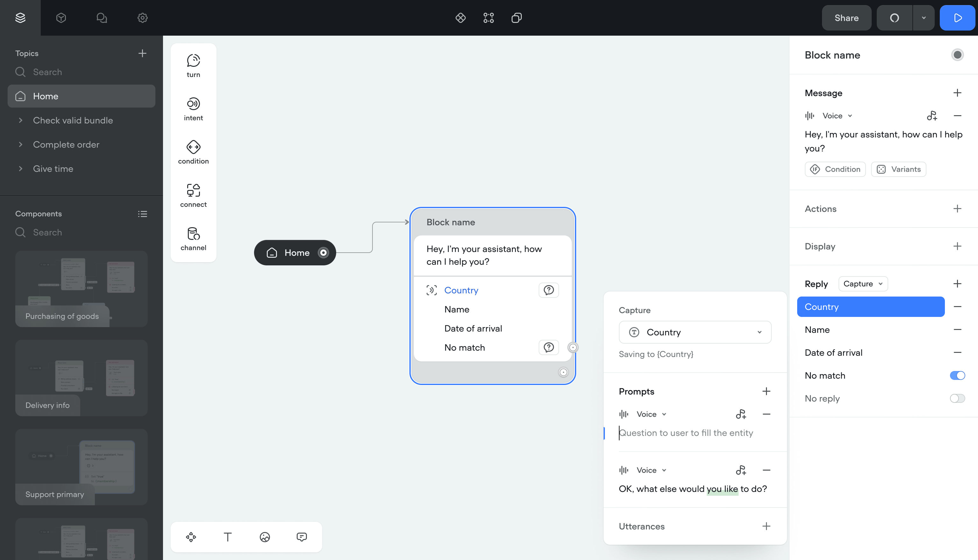This screenshot has height=560, width=978.
Task: Open the block color picker next to Block name
Action: [958, 55]
